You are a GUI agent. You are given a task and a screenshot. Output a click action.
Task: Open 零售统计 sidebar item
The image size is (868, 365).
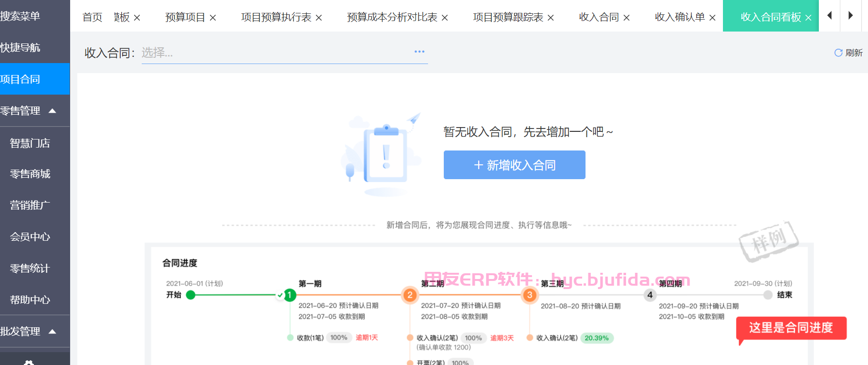pyautogui.click(x=30, y=268)
